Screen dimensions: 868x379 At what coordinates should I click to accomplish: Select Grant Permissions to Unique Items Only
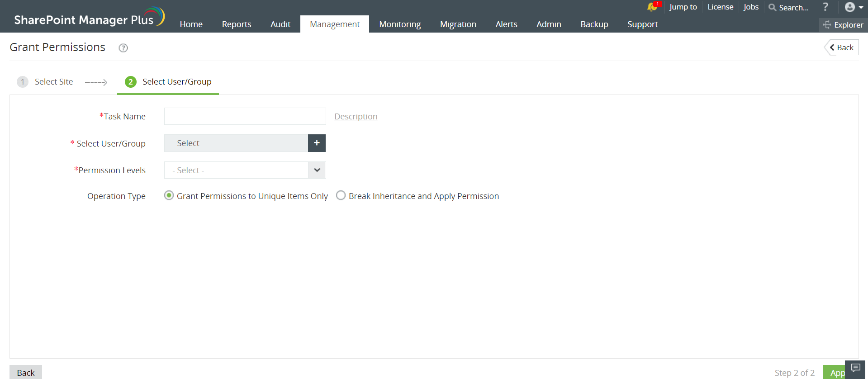169,195
